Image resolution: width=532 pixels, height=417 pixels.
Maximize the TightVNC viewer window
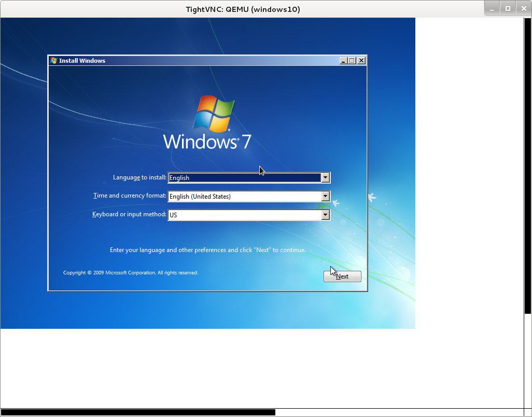[508, 8]
